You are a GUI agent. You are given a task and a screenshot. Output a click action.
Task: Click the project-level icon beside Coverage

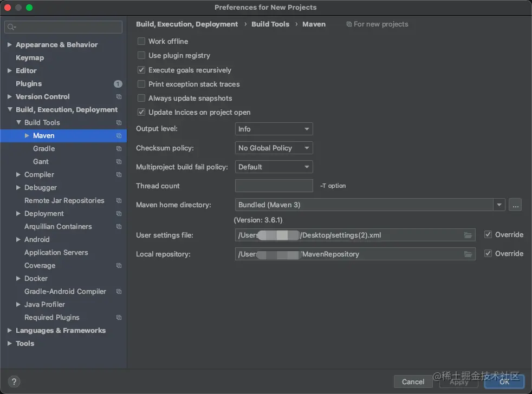coord(119,266)
